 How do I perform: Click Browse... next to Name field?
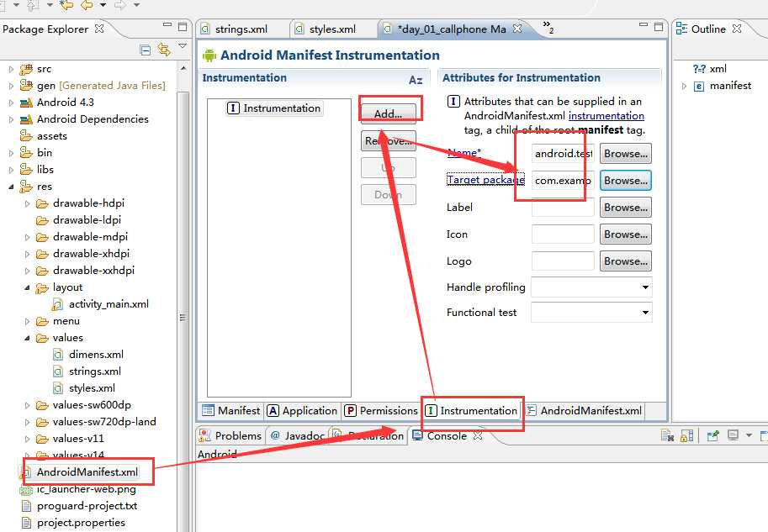click(626, 154)
